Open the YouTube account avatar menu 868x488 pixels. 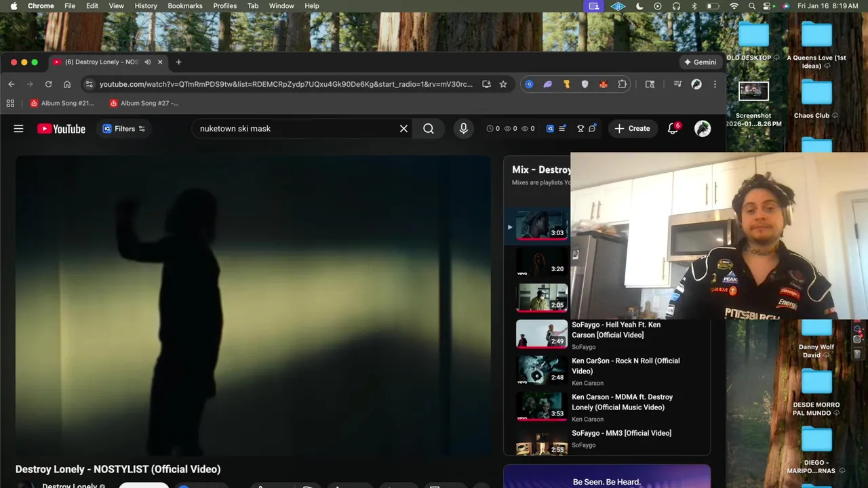pos(703,129)
